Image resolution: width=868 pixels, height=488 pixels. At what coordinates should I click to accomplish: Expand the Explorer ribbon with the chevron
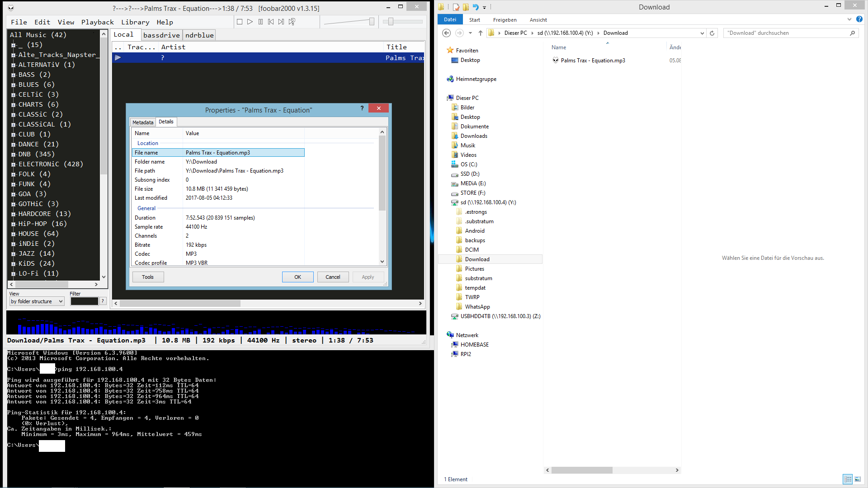tap(849, 19)
